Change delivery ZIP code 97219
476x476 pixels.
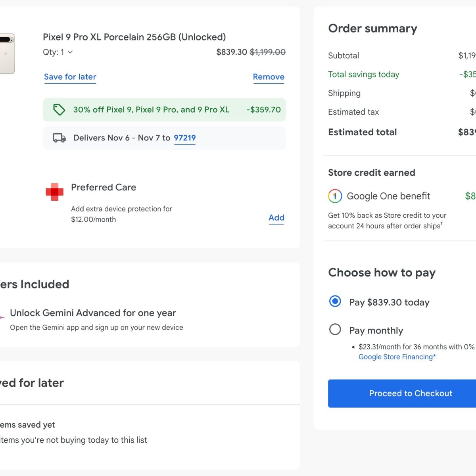pyautogui.click(x=184, y=138)
